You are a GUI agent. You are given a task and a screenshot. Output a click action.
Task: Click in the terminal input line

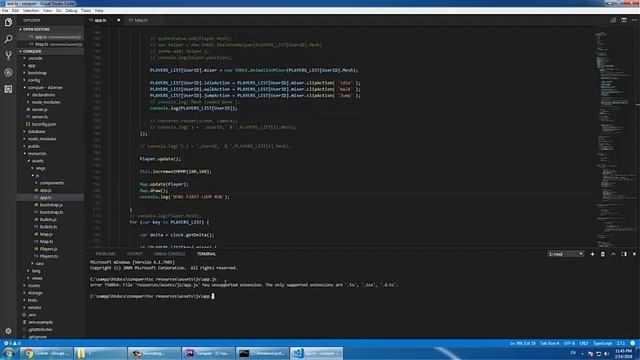[x=151, y=296]
